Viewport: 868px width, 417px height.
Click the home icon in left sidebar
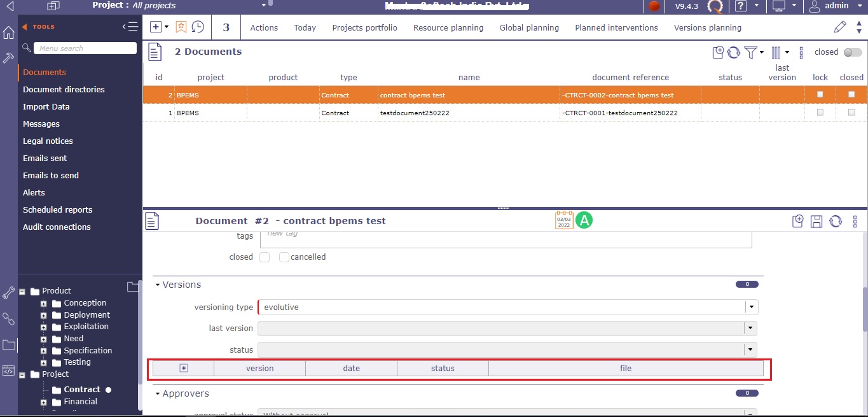click(x=8, y=33)
